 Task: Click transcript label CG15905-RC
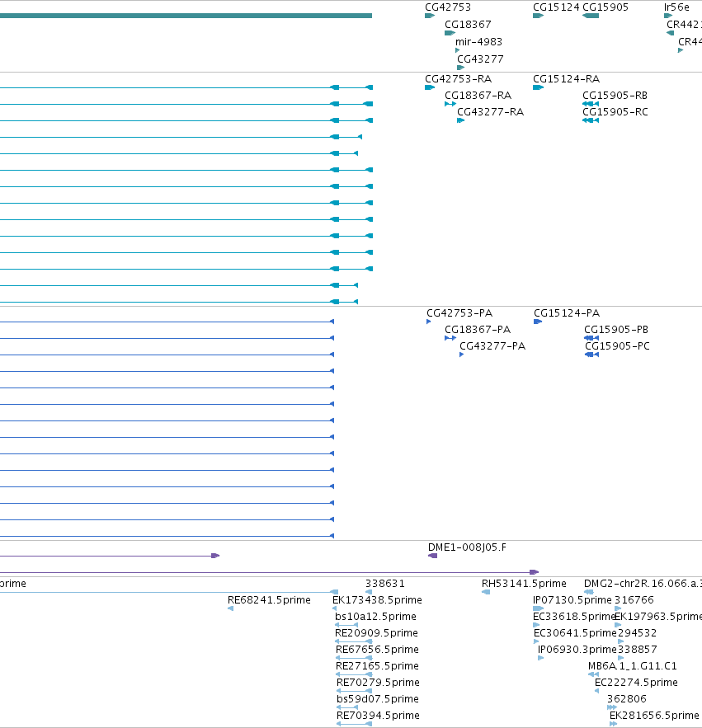[x=615, y=112]
